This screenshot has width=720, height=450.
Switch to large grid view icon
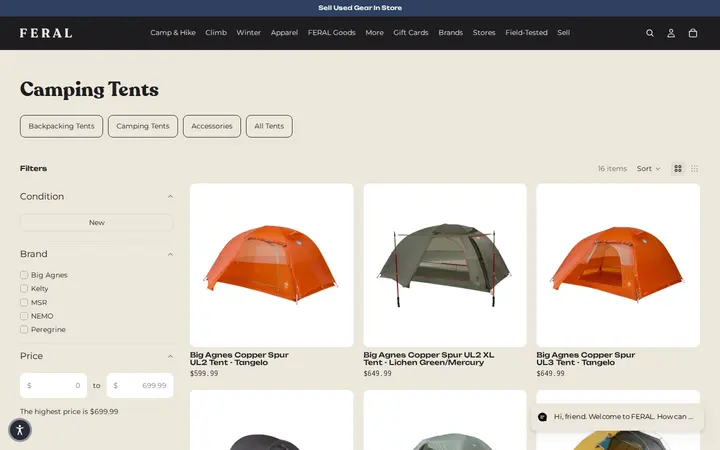tap(678, 169)
